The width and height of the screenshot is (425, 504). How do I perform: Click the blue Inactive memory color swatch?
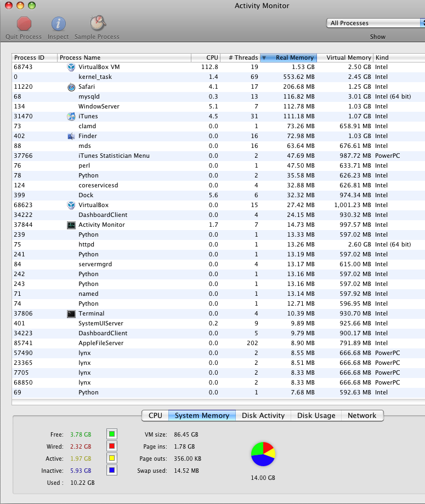tap(112, 470)
